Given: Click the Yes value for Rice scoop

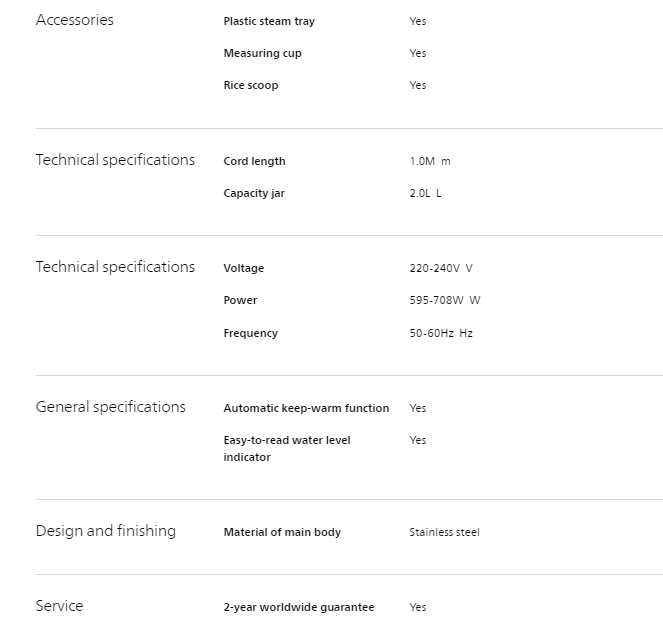Looking at the screenshot, I should 418,85.
